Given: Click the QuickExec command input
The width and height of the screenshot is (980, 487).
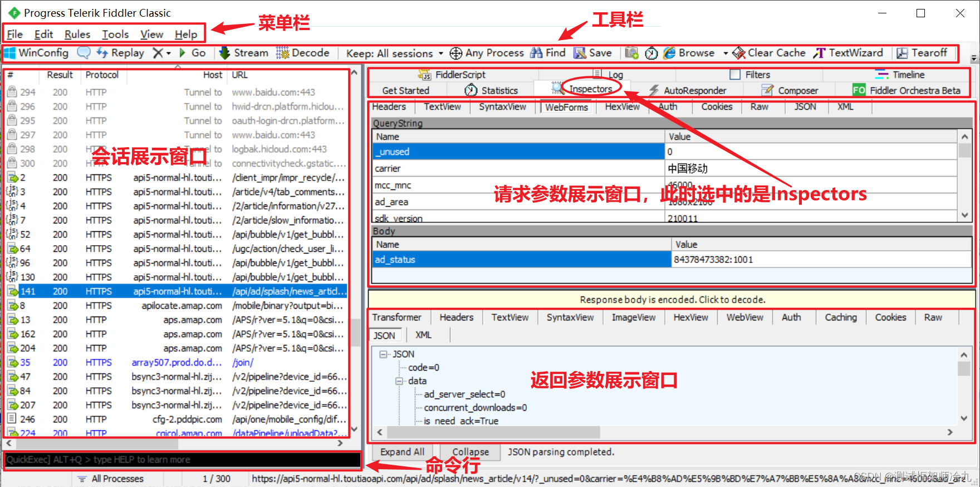Looking at the screenshot, I should [x=183, y=460].
